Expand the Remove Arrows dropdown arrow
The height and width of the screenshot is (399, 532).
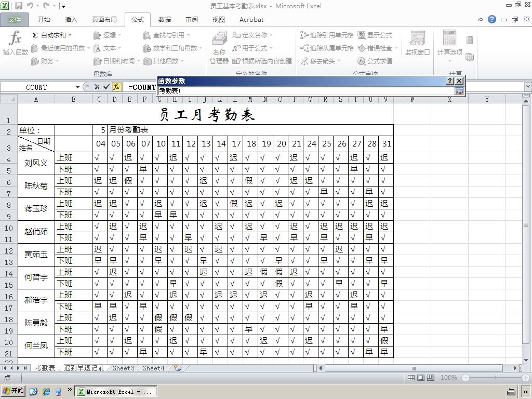339,61
